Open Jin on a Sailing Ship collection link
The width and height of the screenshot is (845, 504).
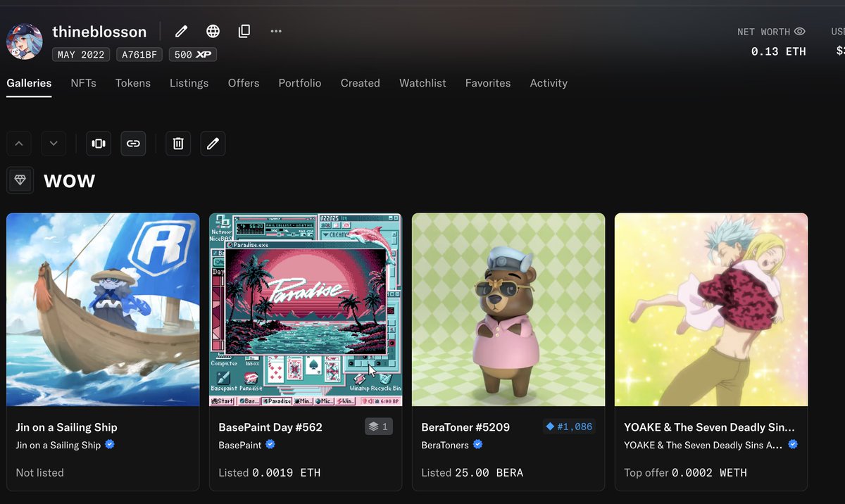pos(58,445)
